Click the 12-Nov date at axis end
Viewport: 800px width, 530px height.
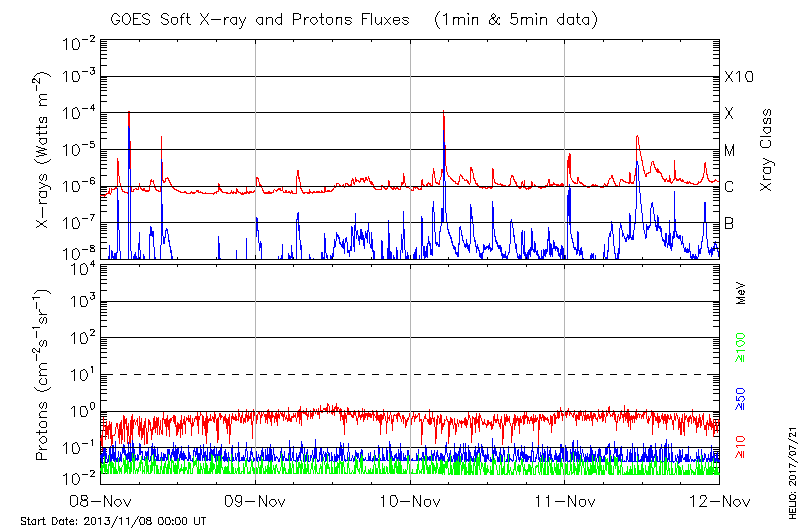pos(719,500)
